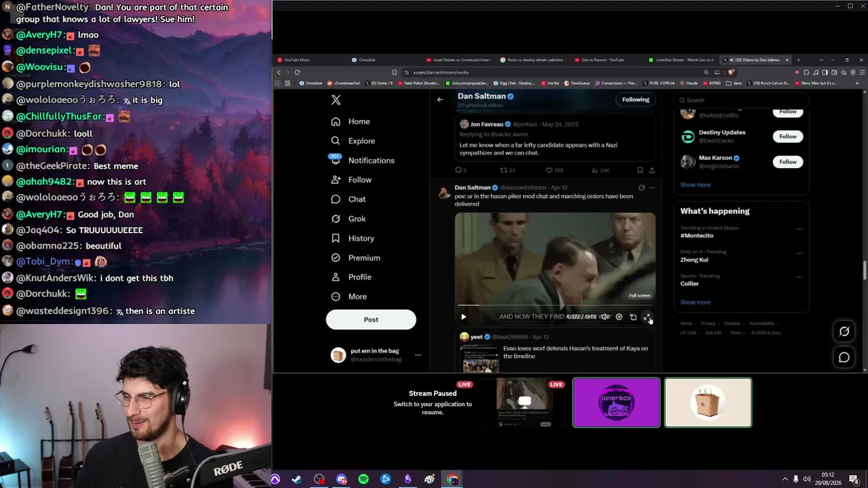Open Spotify from the taskbar

click(x=363, y=479)
